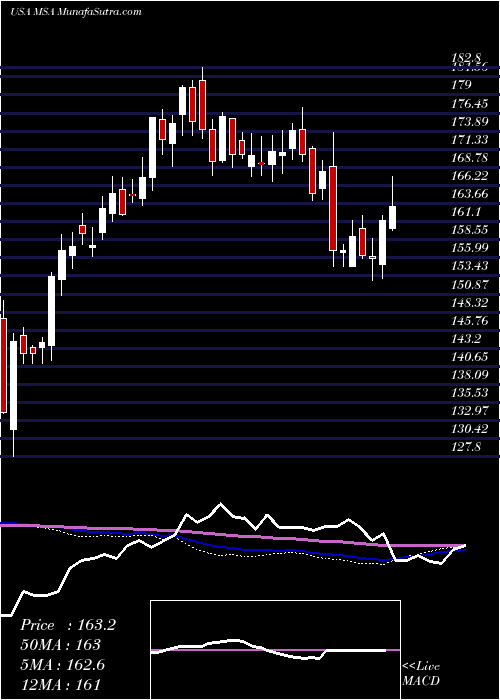
Task: Click the 150.87 price axis label
Action: coord(471,284)
